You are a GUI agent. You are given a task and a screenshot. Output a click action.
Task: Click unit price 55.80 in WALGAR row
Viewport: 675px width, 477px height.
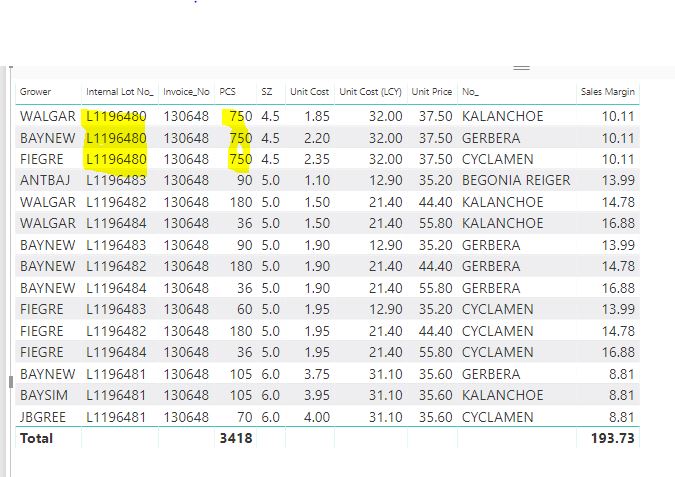(x=436, y=223)
